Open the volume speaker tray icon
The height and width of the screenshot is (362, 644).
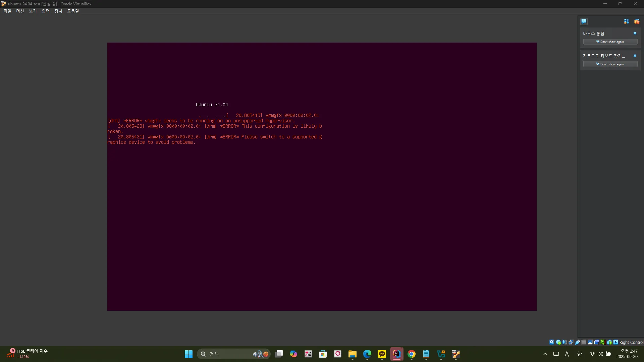point(600,354)
